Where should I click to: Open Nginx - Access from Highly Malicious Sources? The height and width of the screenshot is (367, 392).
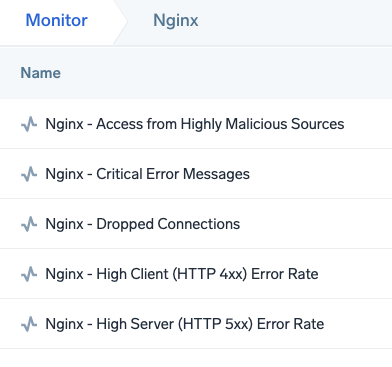pyautogui.click(x=195, y=124)
